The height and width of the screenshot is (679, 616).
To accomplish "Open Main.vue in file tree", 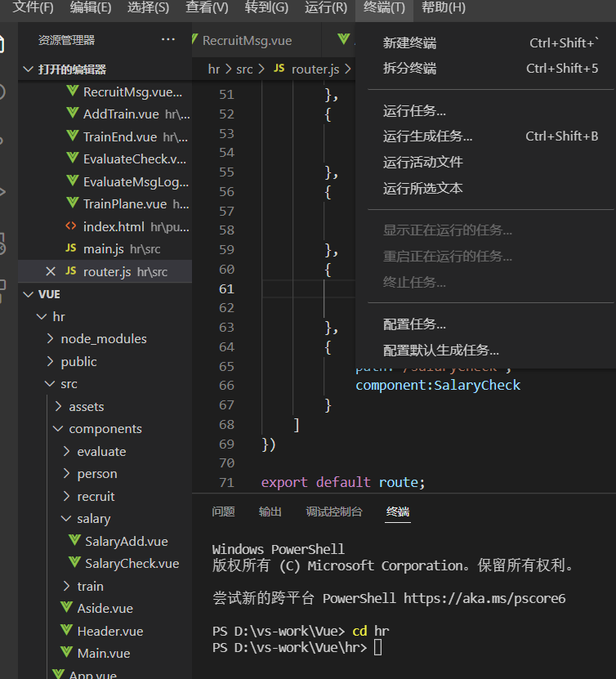I will point(104,653).
